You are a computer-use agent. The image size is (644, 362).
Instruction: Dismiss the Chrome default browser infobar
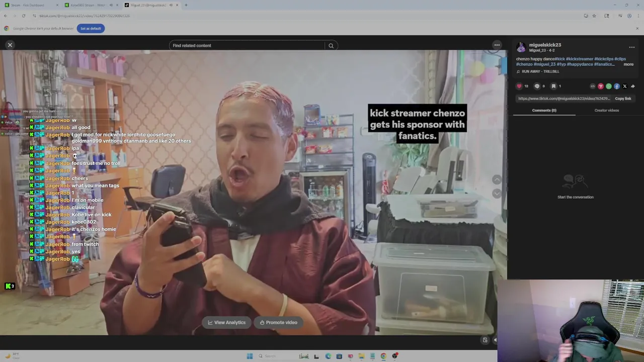tap(637, 28)
